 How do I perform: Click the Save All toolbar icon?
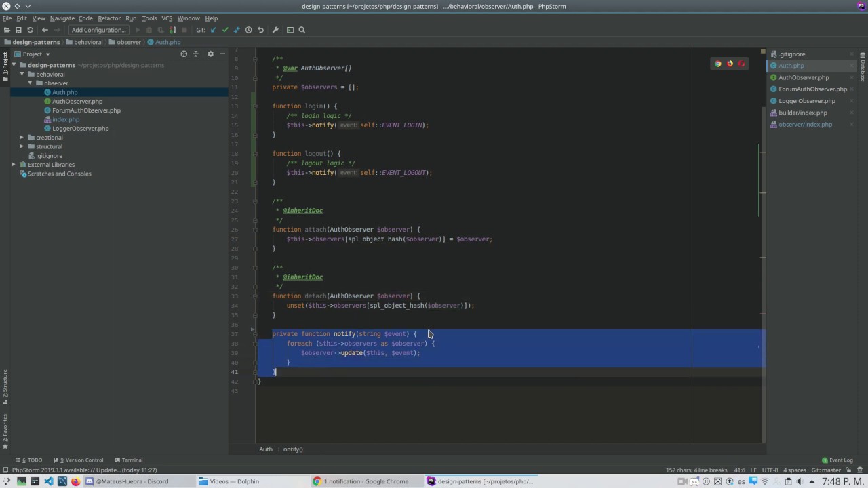[18, 30]
